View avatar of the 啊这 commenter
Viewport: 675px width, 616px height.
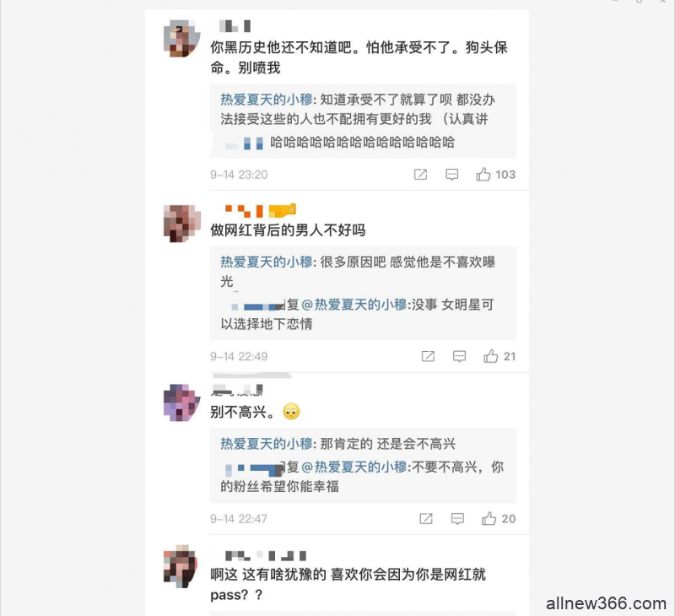click(x=181, y=566)
